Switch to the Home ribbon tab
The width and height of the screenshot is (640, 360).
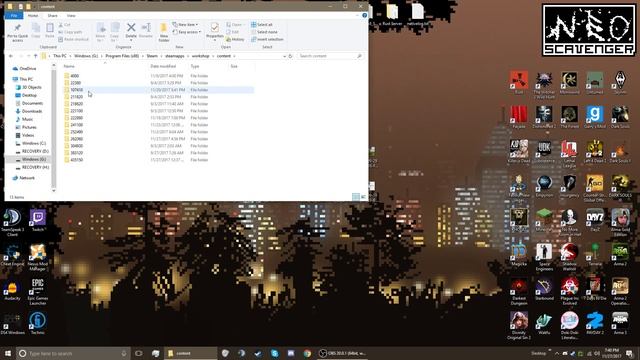33,16
